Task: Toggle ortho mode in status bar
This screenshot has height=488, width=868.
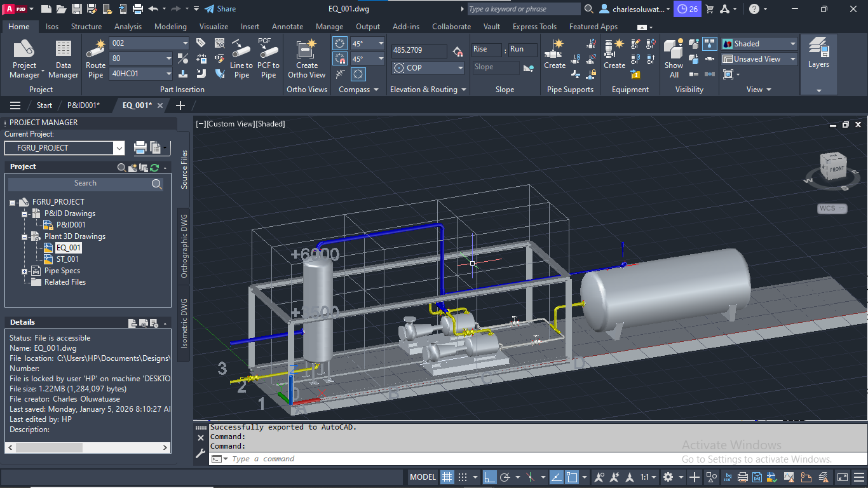Action: point(489,477)
